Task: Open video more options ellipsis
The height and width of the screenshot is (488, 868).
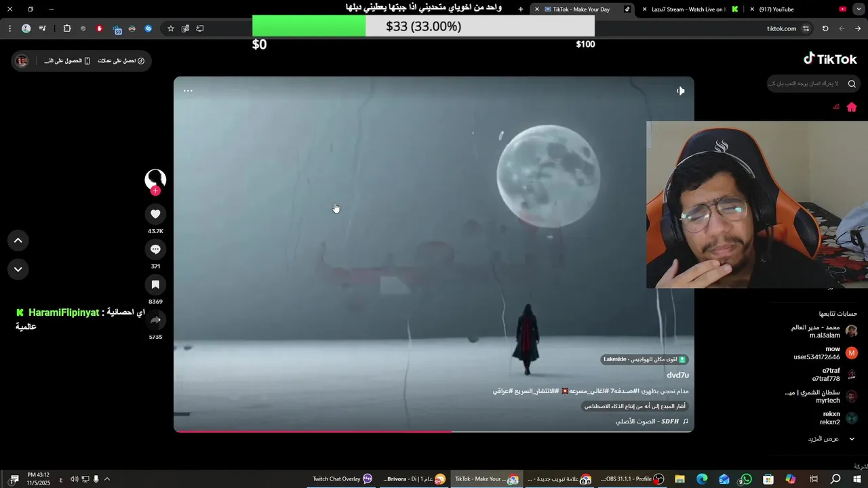Action: [x=188, y=91]
